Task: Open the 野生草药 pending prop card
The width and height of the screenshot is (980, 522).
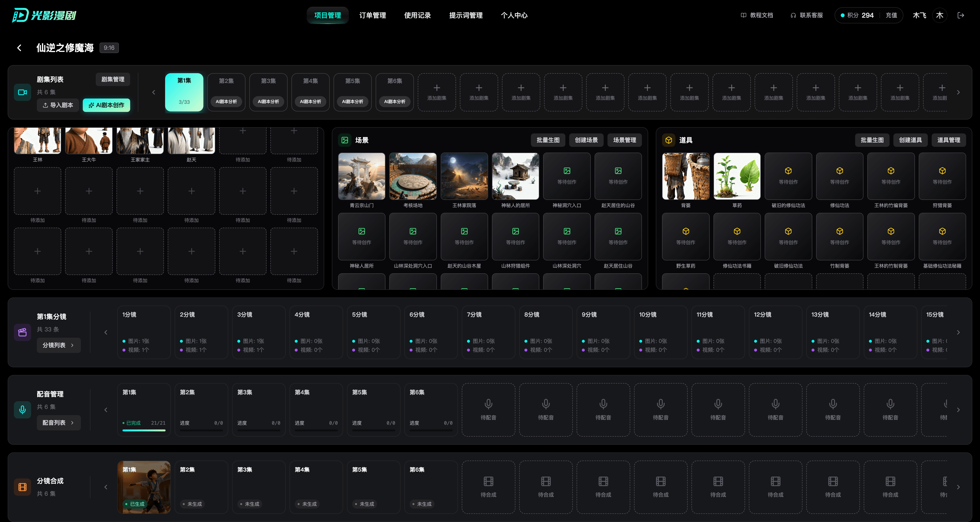Action: [x=685, y=236]
